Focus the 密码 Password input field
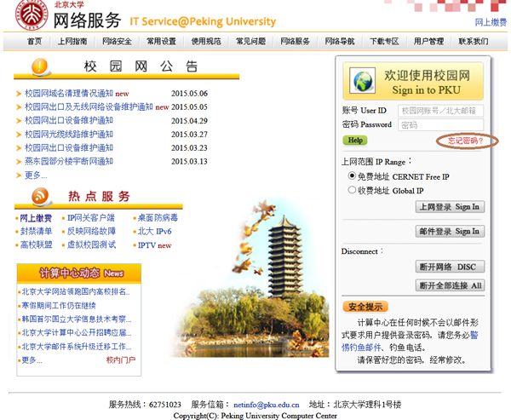 point(441,125)
